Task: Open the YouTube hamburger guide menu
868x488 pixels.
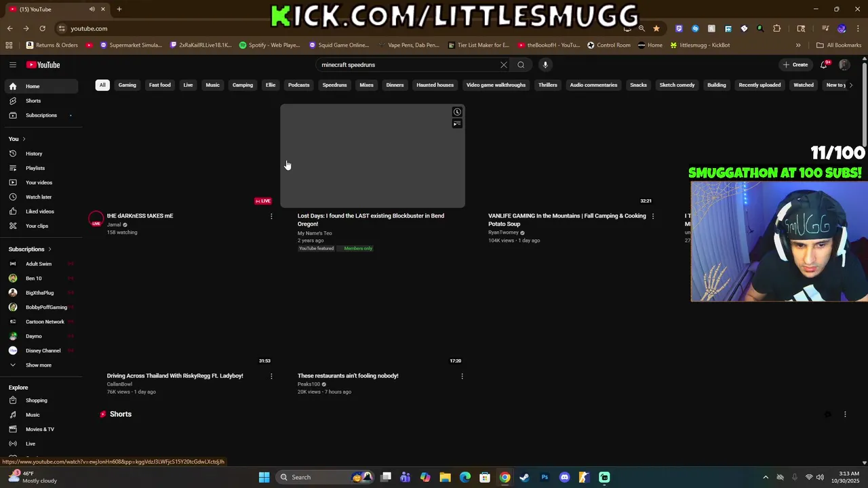Action: pyautogui.click(x=12, y=65)
